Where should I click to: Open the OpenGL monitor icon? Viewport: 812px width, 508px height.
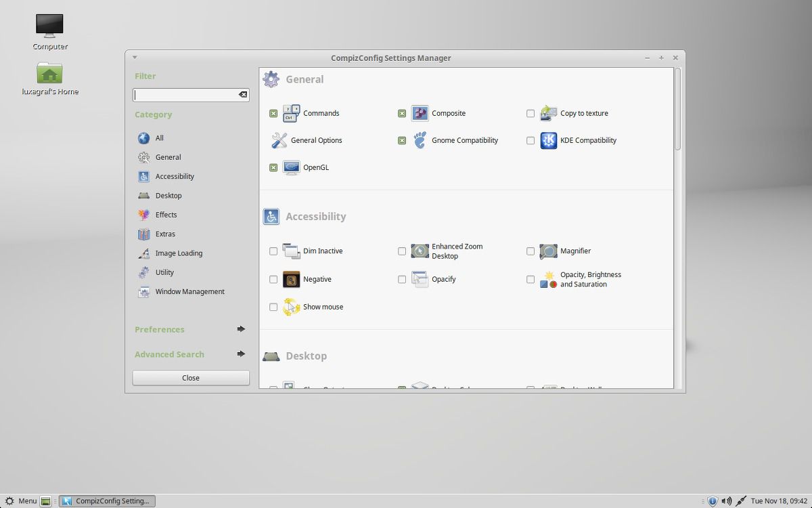[x=291, y=167]
